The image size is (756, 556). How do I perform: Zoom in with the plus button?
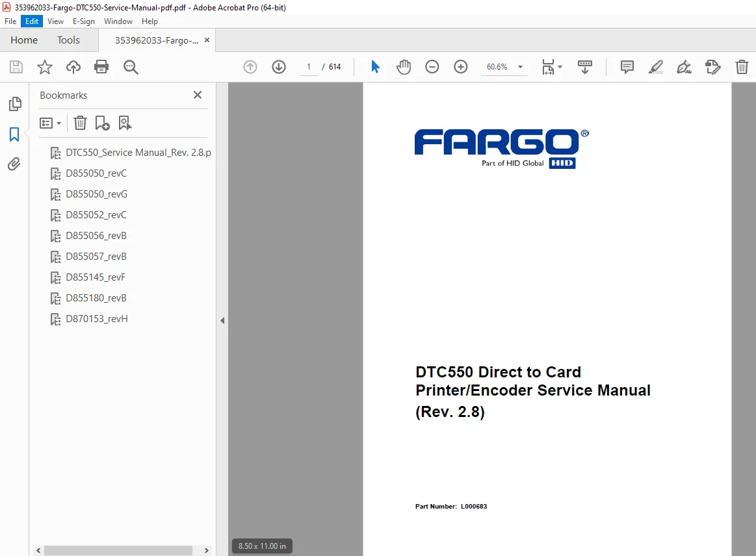[461, 67]
